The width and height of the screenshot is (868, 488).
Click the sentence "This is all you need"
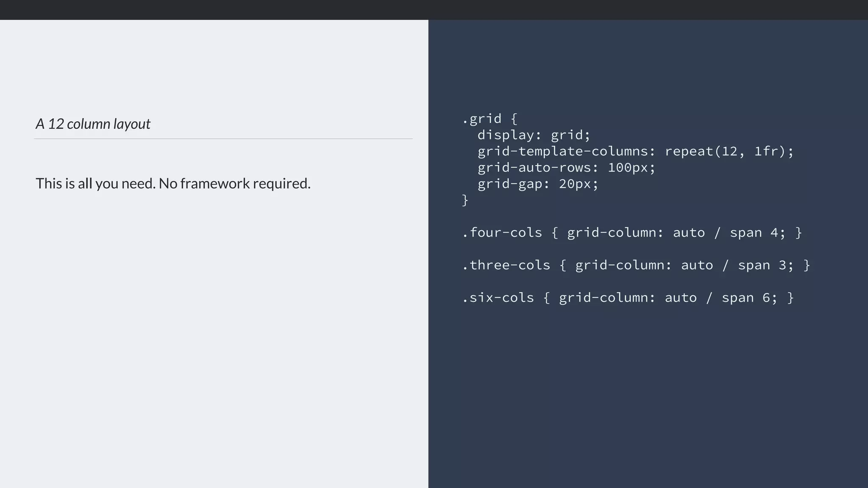pos(96,183)
